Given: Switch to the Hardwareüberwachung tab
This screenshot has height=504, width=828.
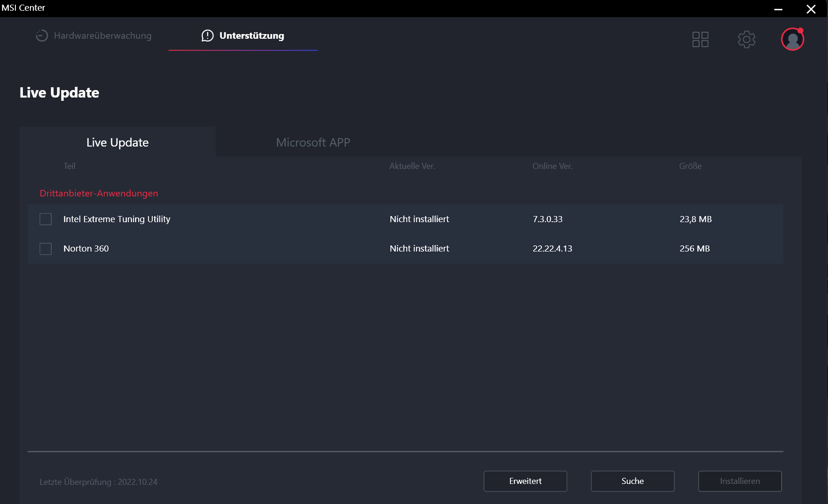Looking at the screenshot, I should tap(94, 35).
